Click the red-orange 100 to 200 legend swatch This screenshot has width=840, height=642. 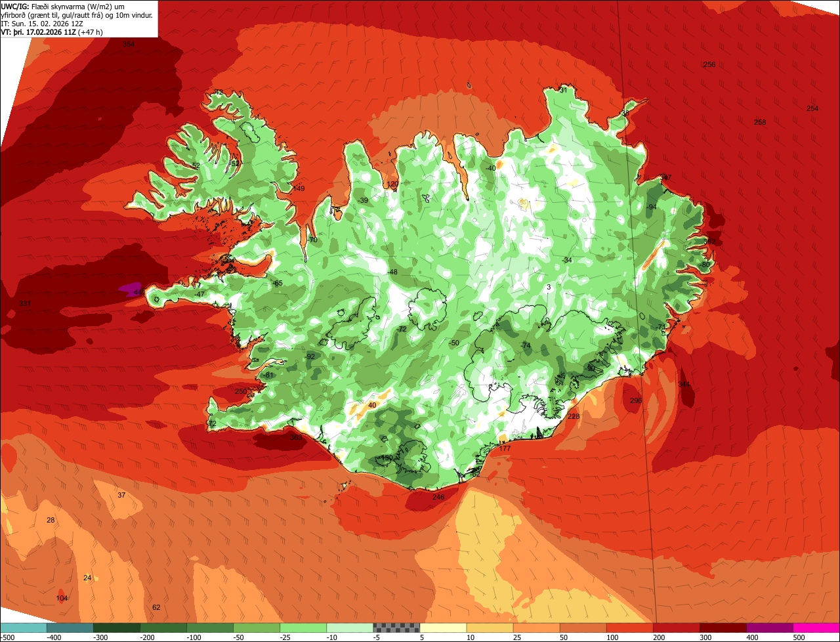pos(629,628)
